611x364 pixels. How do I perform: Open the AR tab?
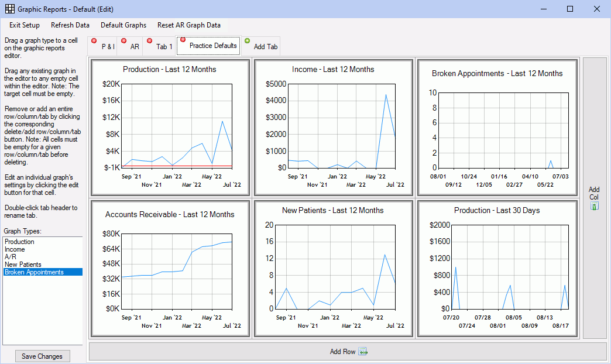coord(135,46)
